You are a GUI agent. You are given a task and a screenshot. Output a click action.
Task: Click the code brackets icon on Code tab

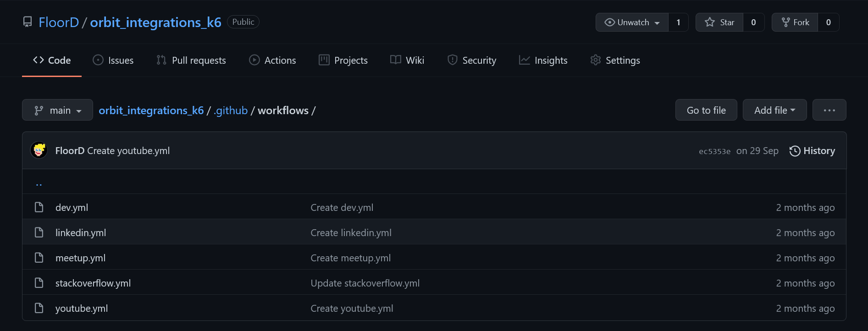click(39, 60)
